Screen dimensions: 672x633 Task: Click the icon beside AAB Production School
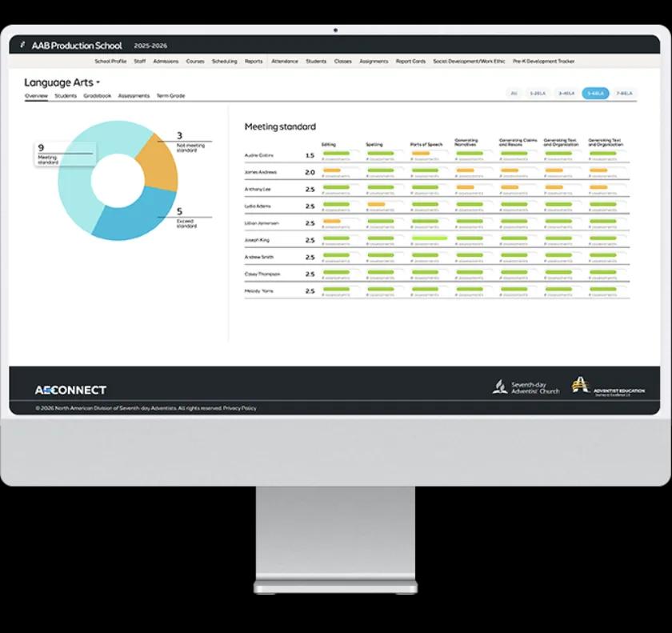(x=22, y=46)
